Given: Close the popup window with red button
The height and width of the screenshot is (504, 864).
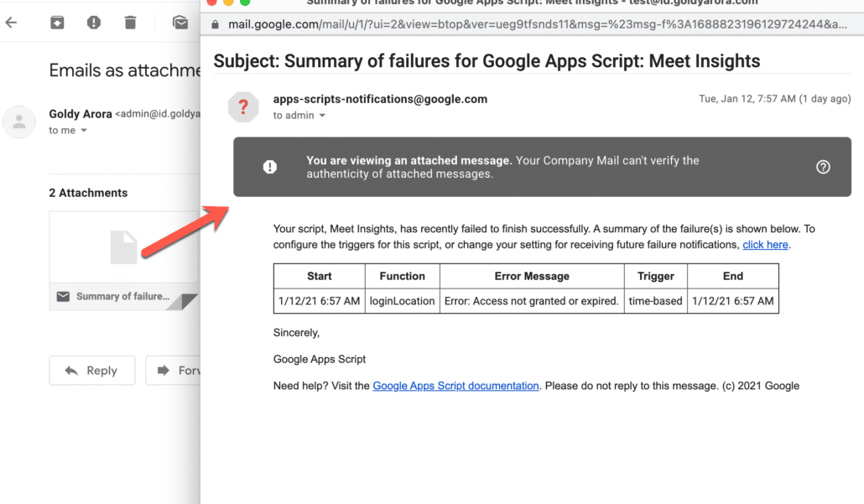Looking at the screenshot, I should (211, 2).
